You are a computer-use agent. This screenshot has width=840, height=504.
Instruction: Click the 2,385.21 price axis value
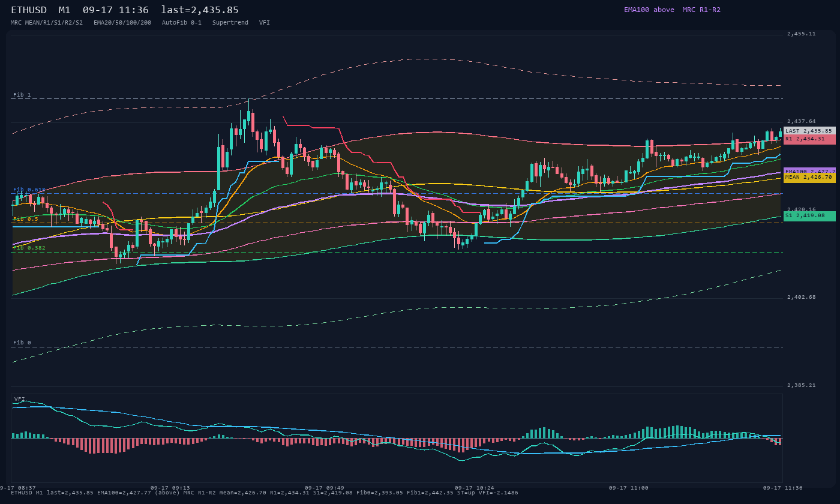(x=802, y=385)
